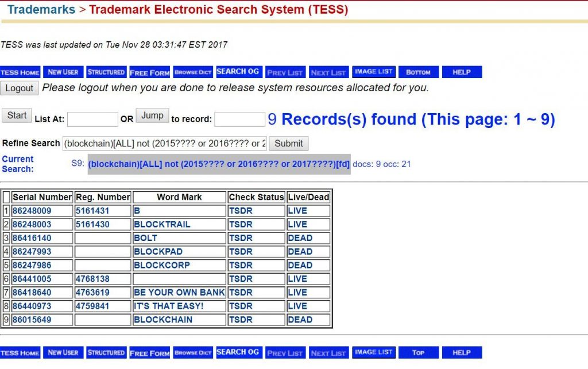Open Help from the top navigation bar
Viewport: 588px width, 369px height.
(x=462, y=72)
